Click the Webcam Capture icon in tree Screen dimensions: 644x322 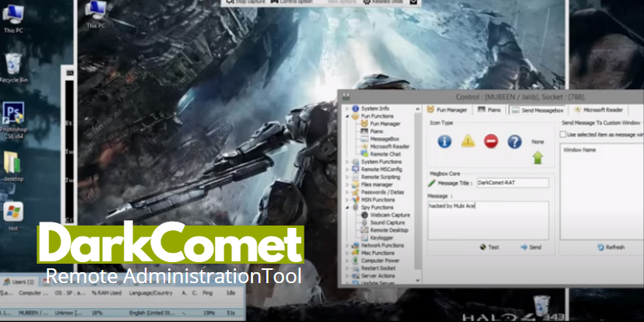[364, 215]
